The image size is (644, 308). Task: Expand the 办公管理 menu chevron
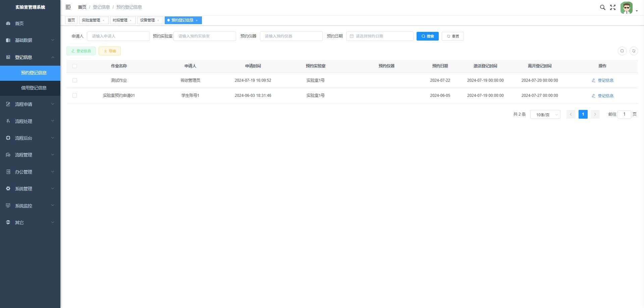[x=53, y=172]
